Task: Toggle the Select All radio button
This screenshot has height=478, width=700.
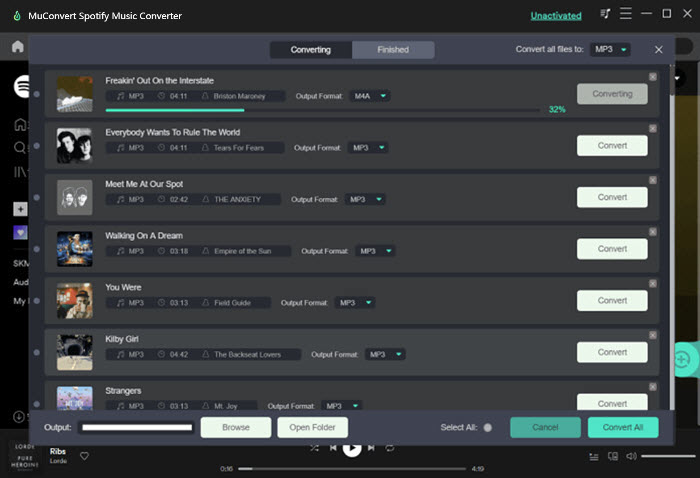Action: tap(487, 427)
